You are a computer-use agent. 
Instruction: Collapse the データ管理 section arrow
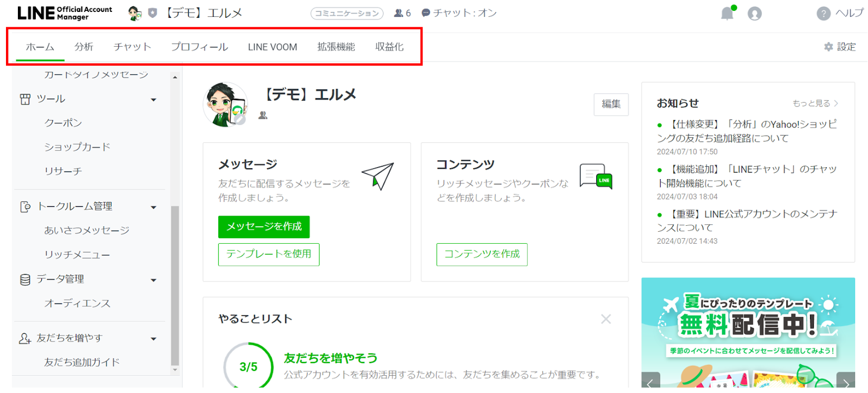click(154, 280)
